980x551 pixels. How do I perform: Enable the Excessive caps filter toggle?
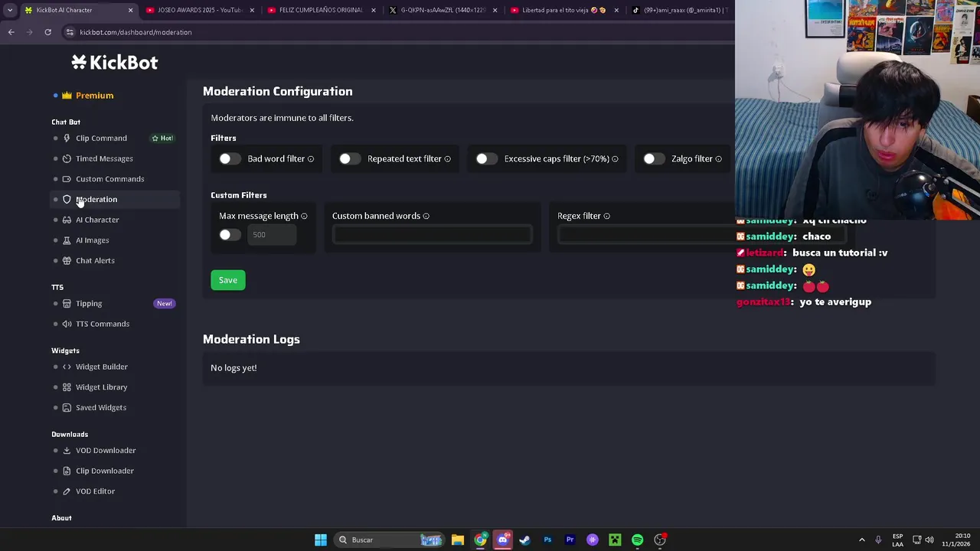tap(486, 158)
